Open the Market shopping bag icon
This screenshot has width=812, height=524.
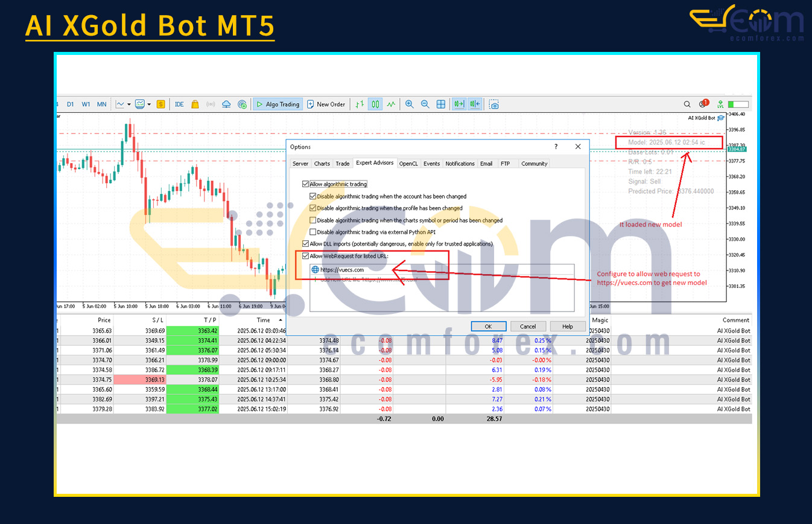[x=195, y=104]
